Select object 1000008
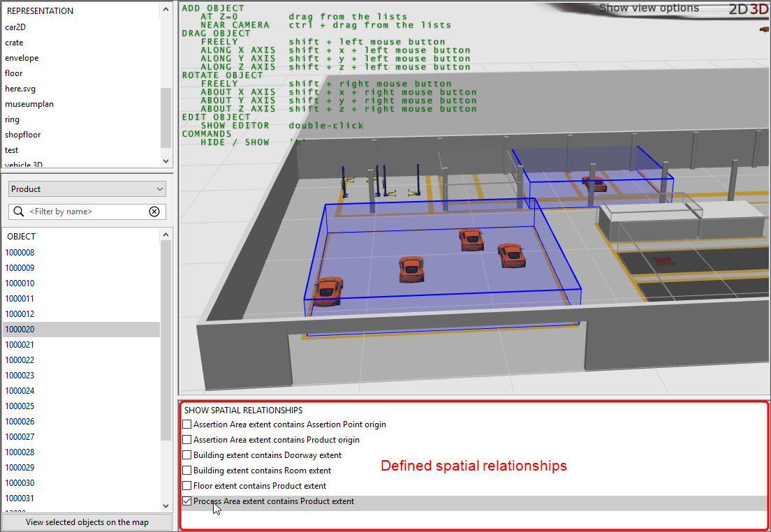 point(82,252)
